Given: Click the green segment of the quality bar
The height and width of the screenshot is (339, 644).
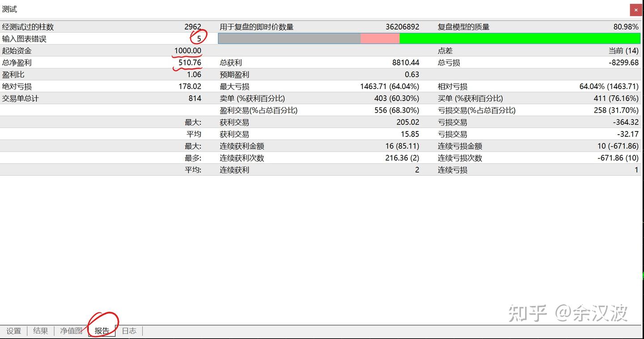Looking at the screenshot, I should [x=520, y=38].
